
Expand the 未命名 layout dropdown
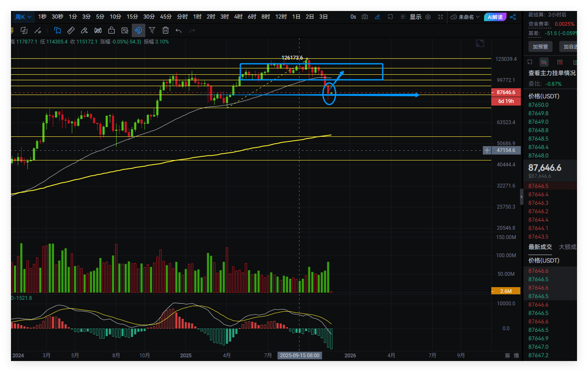click(x=465, y=17)
